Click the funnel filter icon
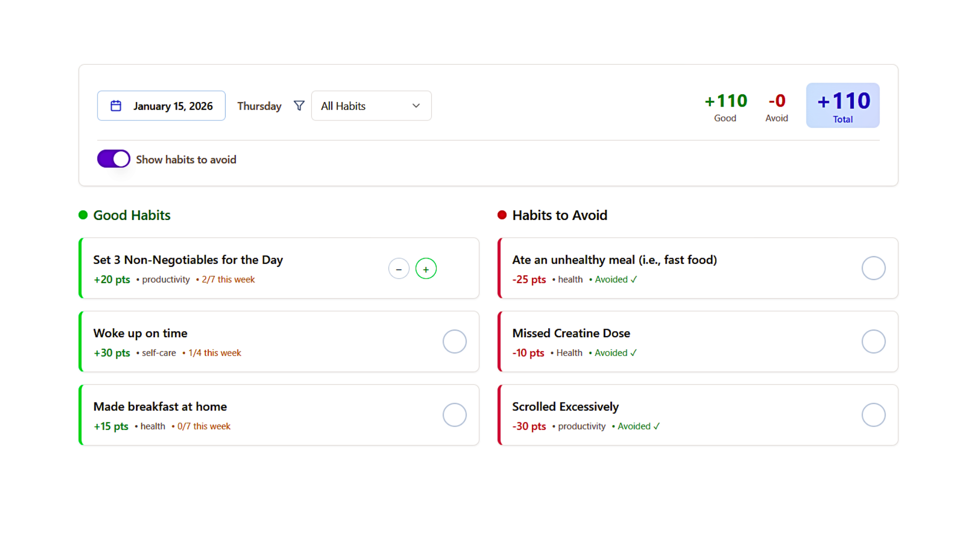This screenshot has height=551, width=980. [299, 106]
